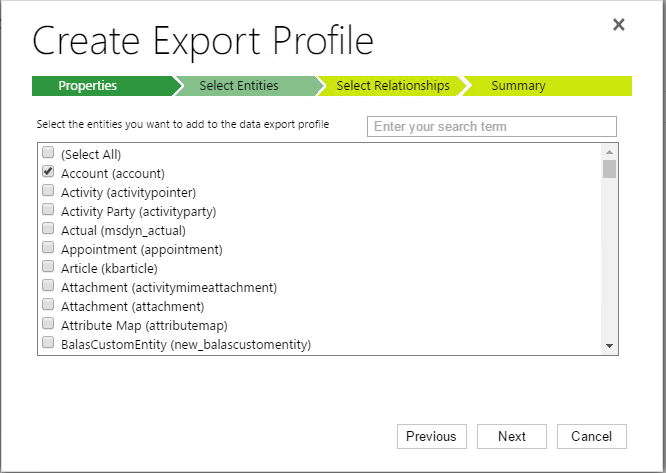
Task: Click the Previous button
Action: pyautogui.click(x=432, y=436)
